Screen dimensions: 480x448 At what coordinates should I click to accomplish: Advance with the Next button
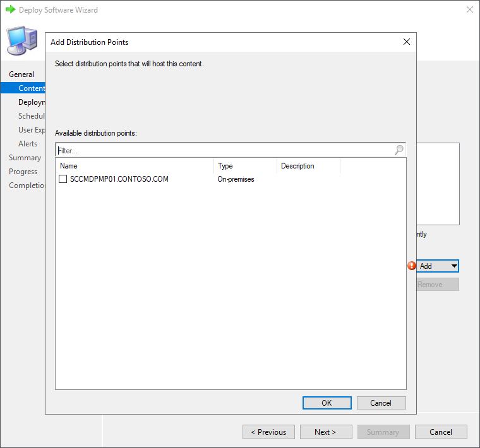pos(326,432)
